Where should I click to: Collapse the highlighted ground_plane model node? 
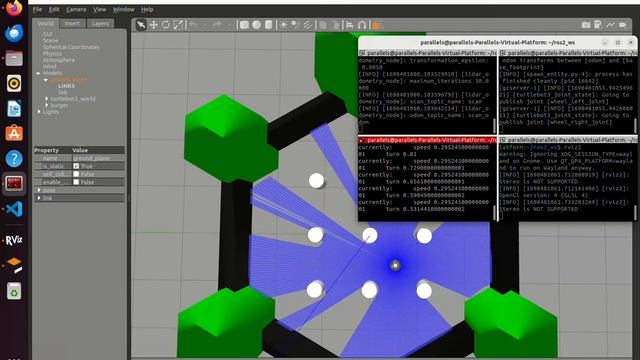(x=46, y=80)
